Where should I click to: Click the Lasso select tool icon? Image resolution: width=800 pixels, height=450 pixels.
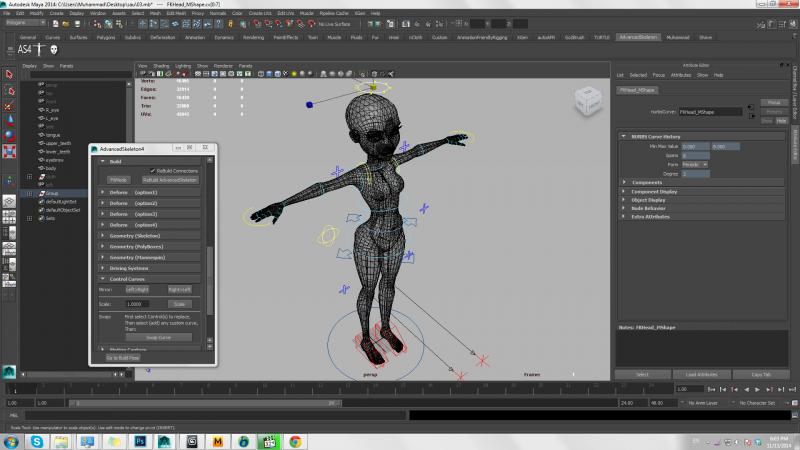click(8, 89)
